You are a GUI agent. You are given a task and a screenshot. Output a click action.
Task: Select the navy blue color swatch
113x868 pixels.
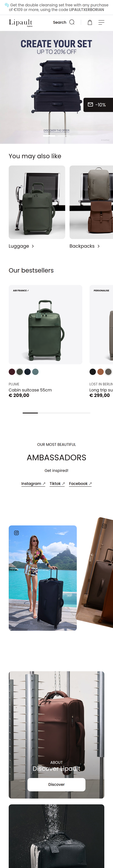(x=28, y=372)
